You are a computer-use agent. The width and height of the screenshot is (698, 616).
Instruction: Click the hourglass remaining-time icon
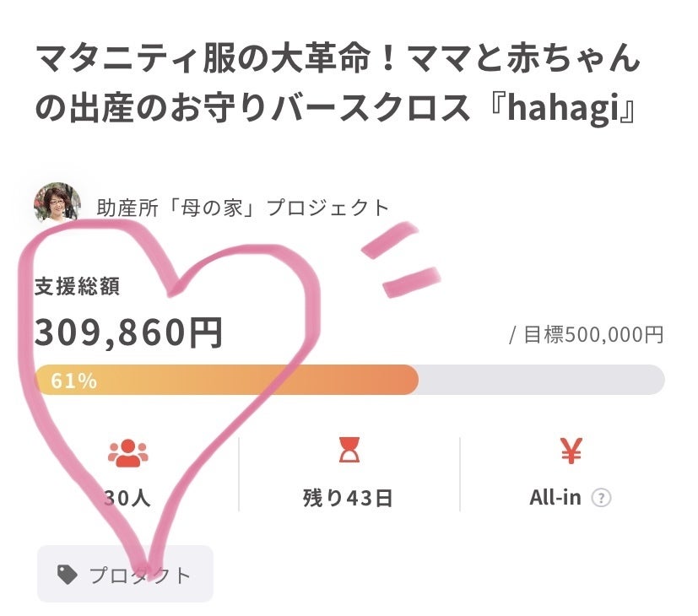tap(349, 454)
